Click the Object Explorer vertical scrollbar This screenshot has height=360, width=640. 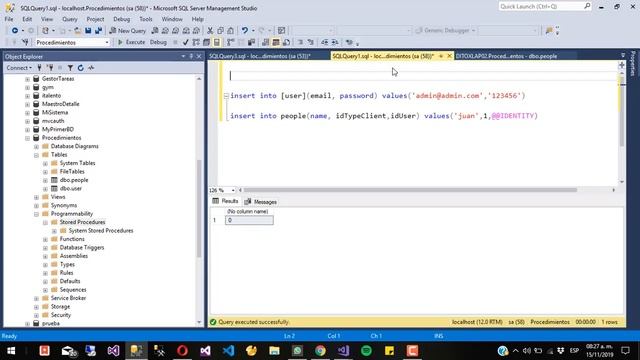[x=199, y=208]
